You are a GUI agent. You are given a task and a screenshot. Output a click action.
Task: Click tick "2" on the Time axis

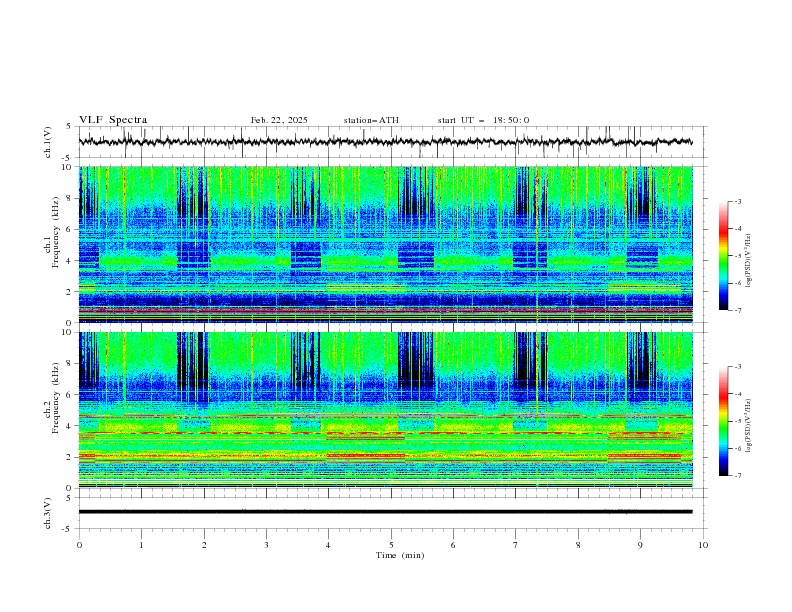[204, 545]
